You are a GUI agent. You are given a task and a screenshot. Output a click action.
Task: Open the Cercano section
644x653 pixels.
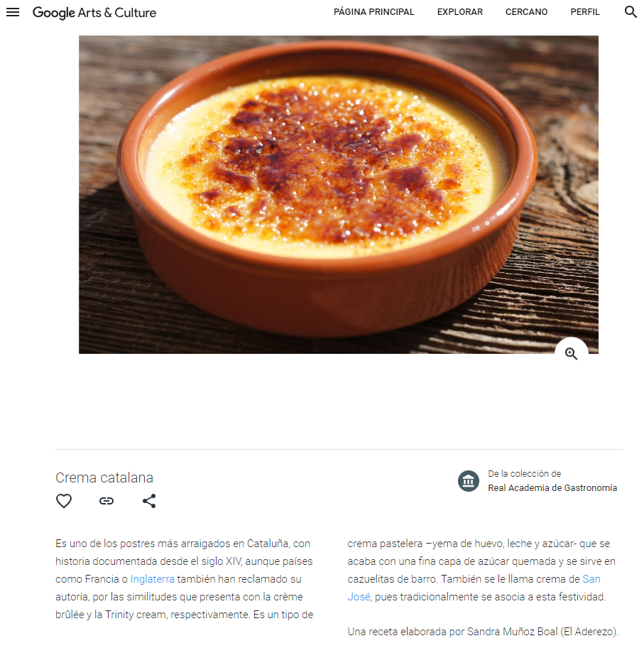[526, 12]
